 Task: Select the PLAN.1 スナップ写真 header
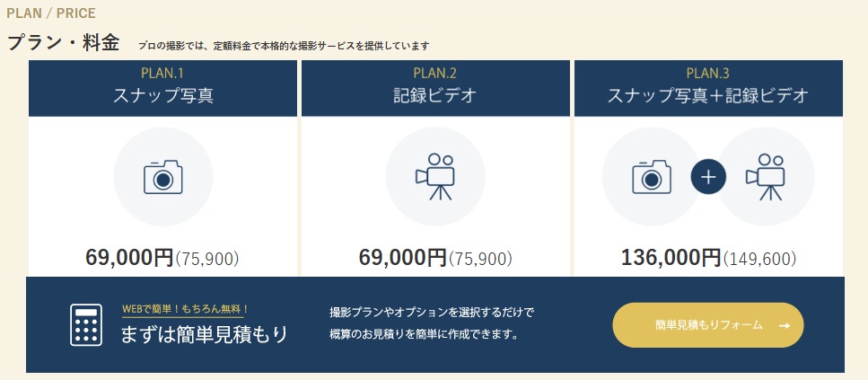(x=163, y=88)
